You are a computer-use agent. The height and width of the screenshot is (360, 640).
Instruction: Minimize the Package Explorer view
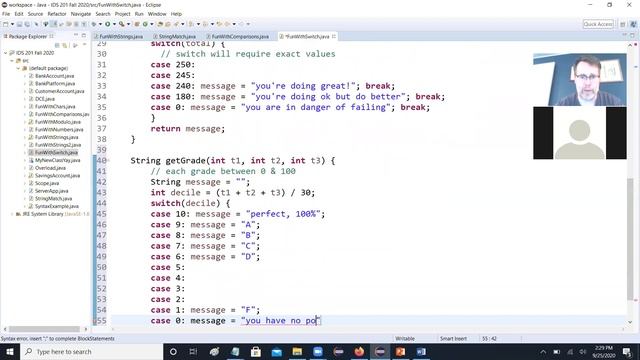click(76, 36)
